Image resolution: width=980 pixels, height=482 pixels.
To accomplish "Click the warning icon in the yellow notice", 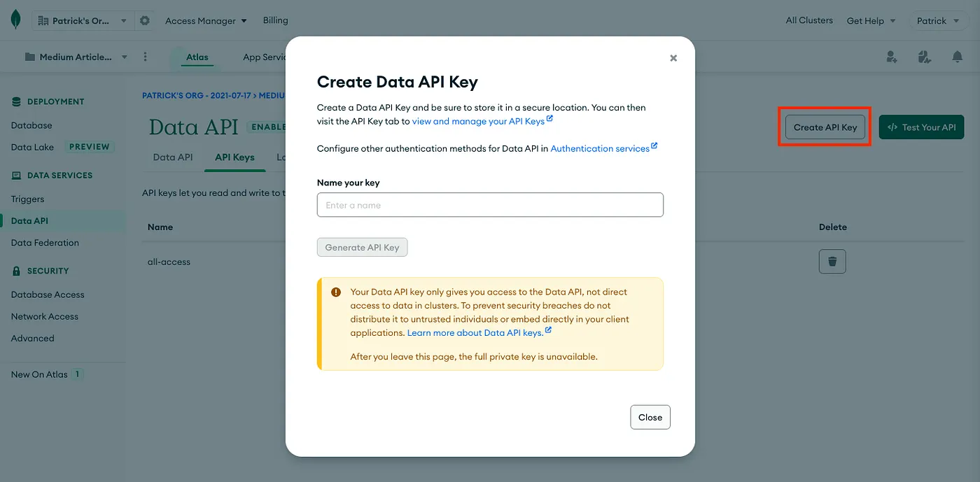I will [x=336, y=292].
